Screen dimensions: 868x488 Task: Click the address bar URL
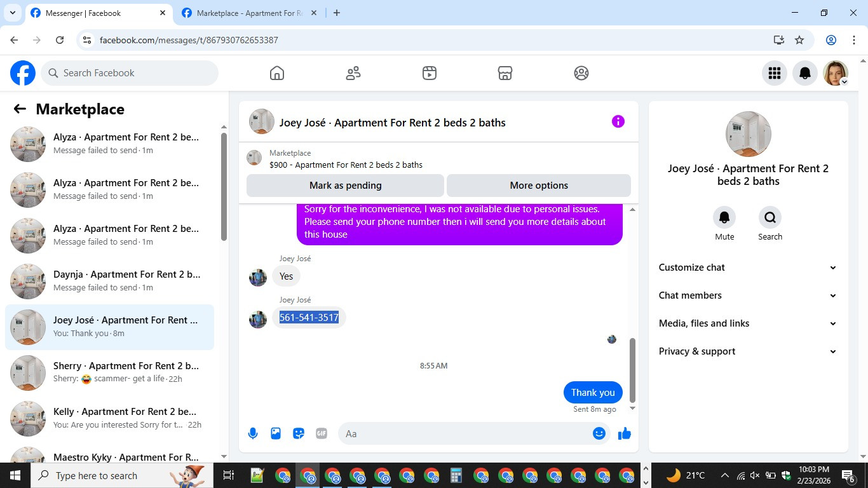(x=189, y=40)
